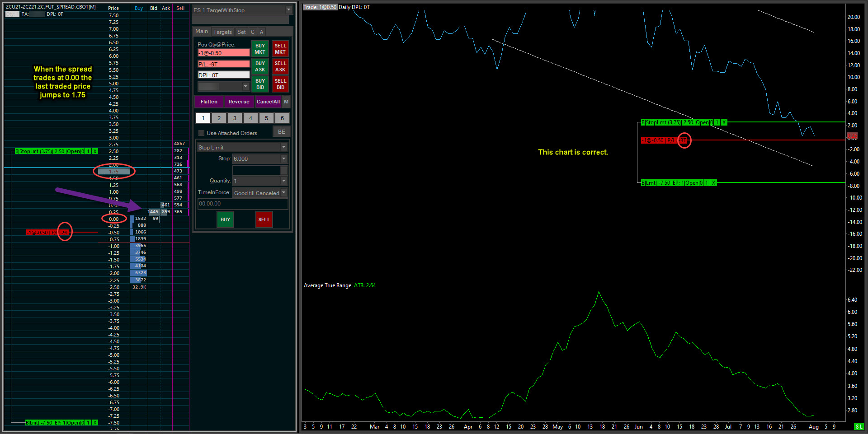The width and height of the screenshot is (868, 434).
Task: Click the SELL ASK button
Action: [x=280, y=66]
